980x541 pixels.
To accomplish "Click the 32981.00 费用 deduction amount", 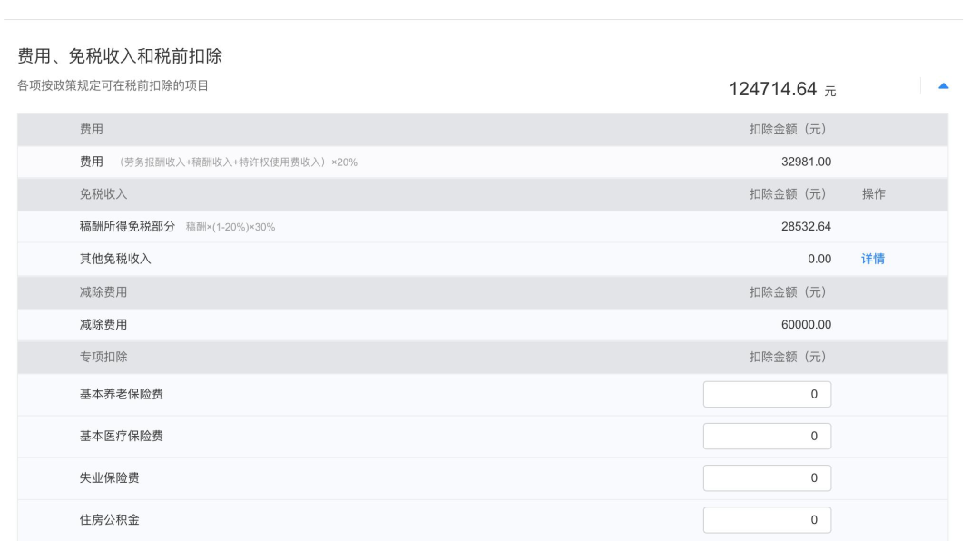I will (806, 162).
